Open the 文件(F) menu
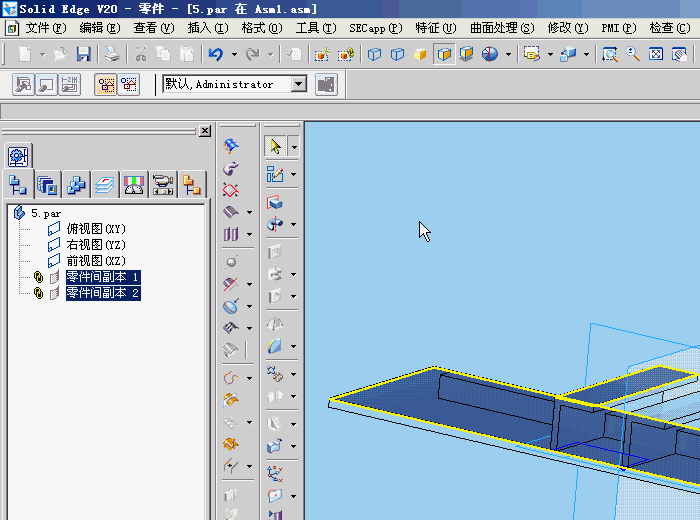The height and width of the screenshot is (520, 700). pyautogui.click(x=46, y=28)
